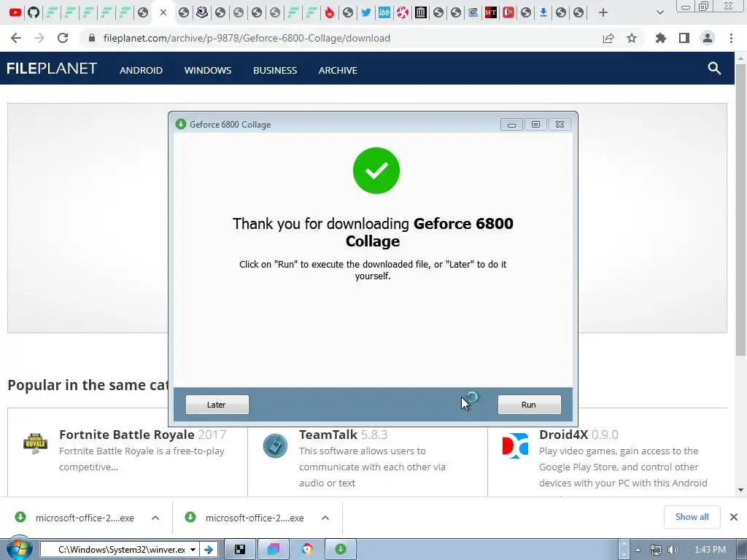Open network tray icon
This screenshot has height=560, width=747.
(656, 550)
